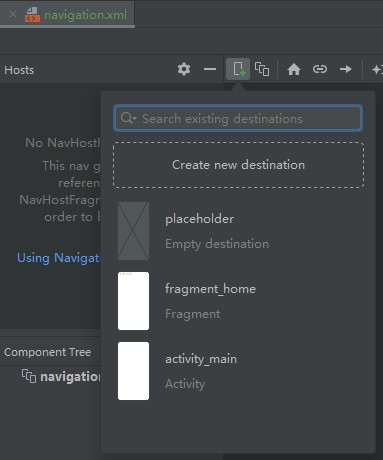Click the Component Tree panel header
Image resolution: width=383 pixels, height=460 pixels.
[x=47, y=352]
